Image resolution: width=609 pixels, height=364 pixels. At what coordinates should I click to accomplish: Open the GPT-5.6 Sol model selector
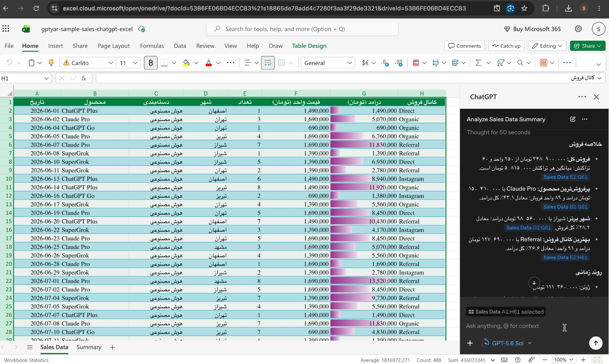click(x=506, y=343)
